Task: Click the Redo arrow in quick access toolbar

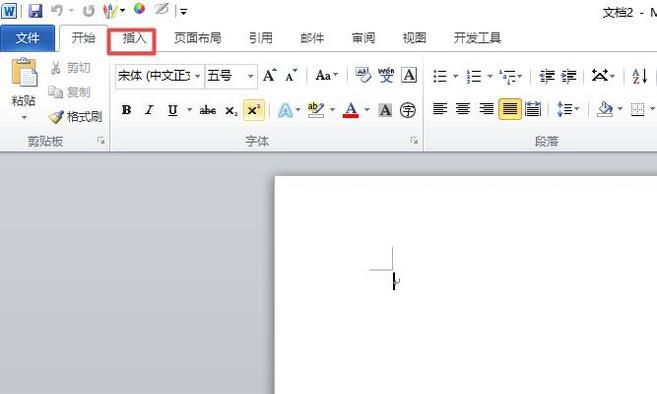Action: tap(88, 10)
